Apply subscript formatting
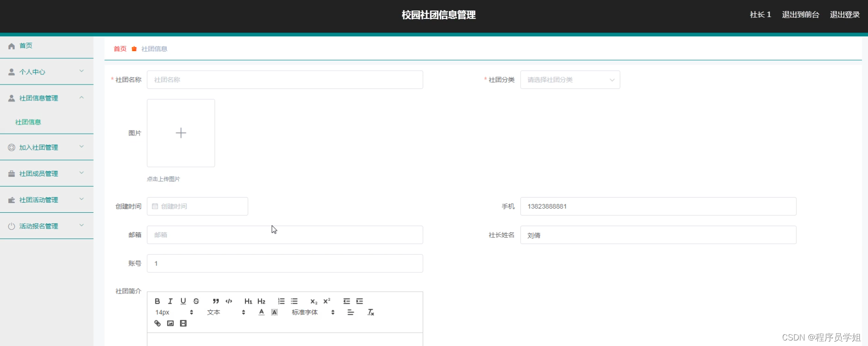 coord(314,301)
